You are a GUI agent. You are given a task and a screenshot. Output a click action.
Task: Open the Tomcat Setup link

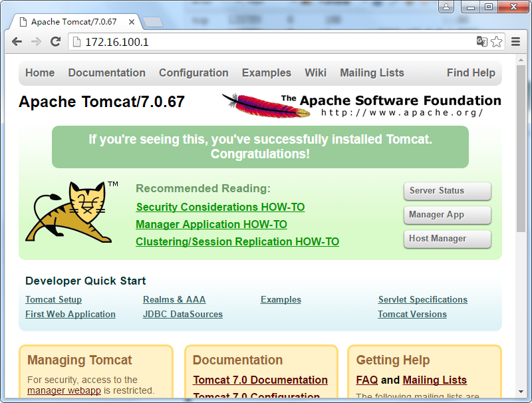click(x=54, y=299)
